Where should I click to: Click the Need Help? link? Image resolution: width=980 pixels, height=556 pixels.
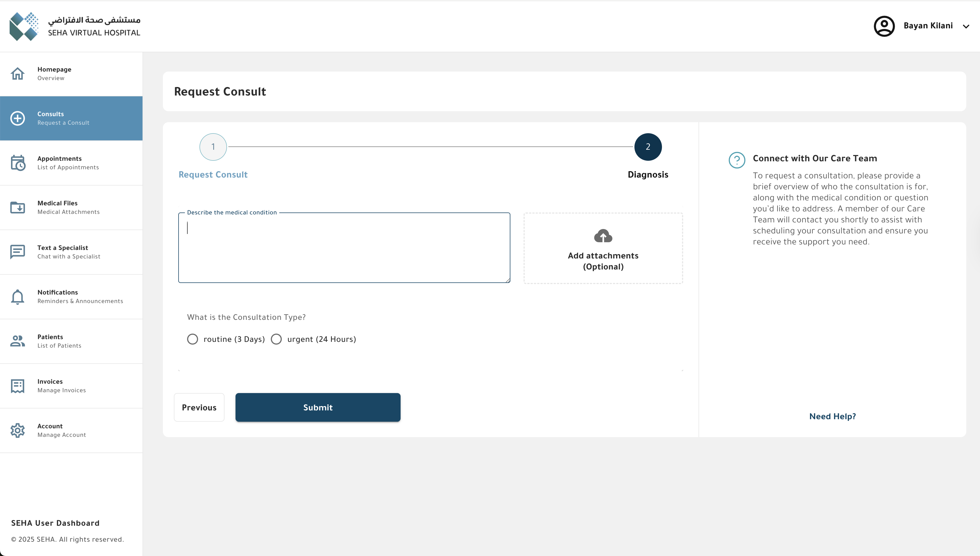(832, 416)
